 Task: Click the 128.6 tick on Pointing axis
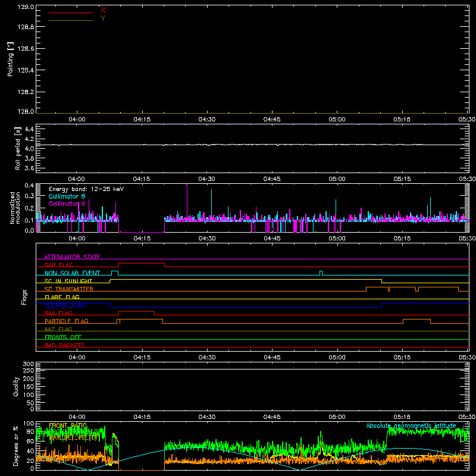tap(26, 49)
